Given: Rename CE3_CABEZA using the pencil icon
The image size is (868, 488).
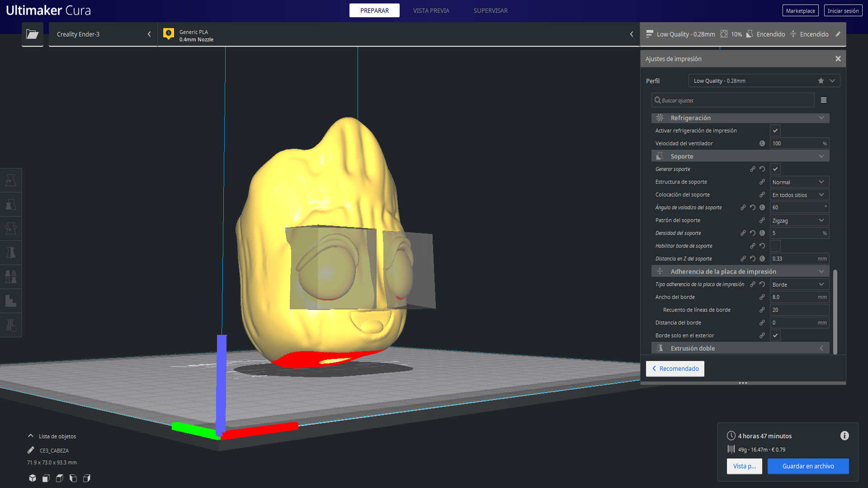Looking at the screenshot, I should coord(30,450).
